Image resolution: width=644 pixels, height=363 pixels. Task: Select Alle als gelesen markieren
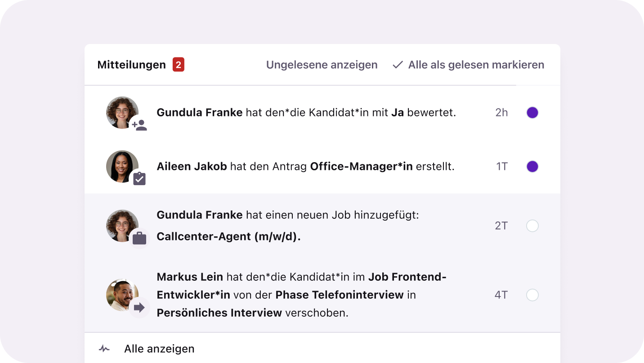click(475, 65)
